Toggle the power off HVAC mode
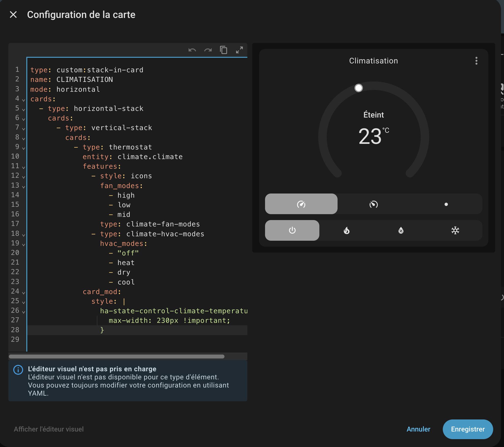Image resolution: width=504 pixels, height=447 pixels. (292, 231)
